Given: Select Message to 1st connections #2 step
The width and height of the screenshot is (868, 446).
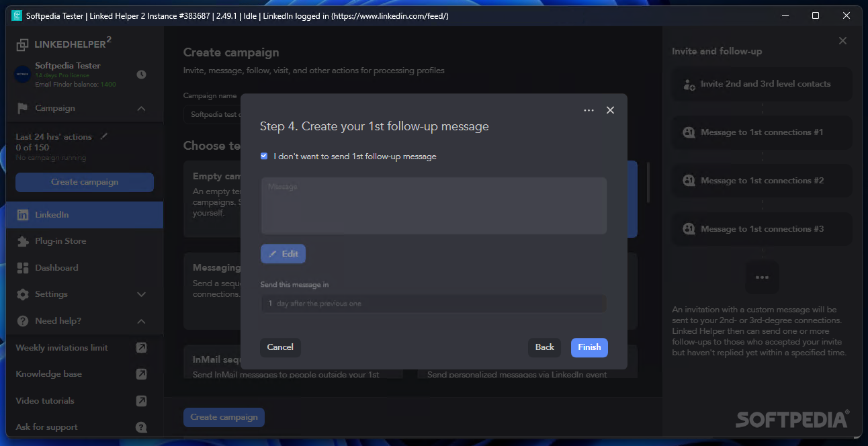Looking at the screenshot, I should click(762, 181).
